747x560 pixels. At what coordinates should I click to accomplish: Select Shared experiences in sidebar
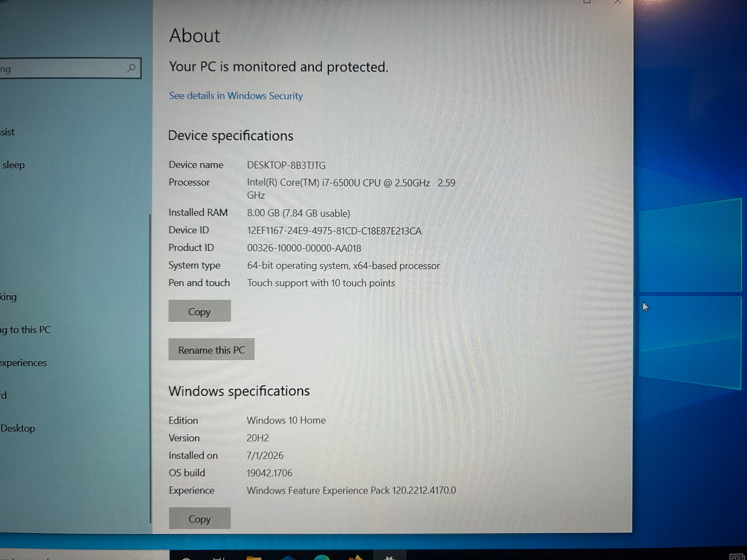click(x=23, y=363)
